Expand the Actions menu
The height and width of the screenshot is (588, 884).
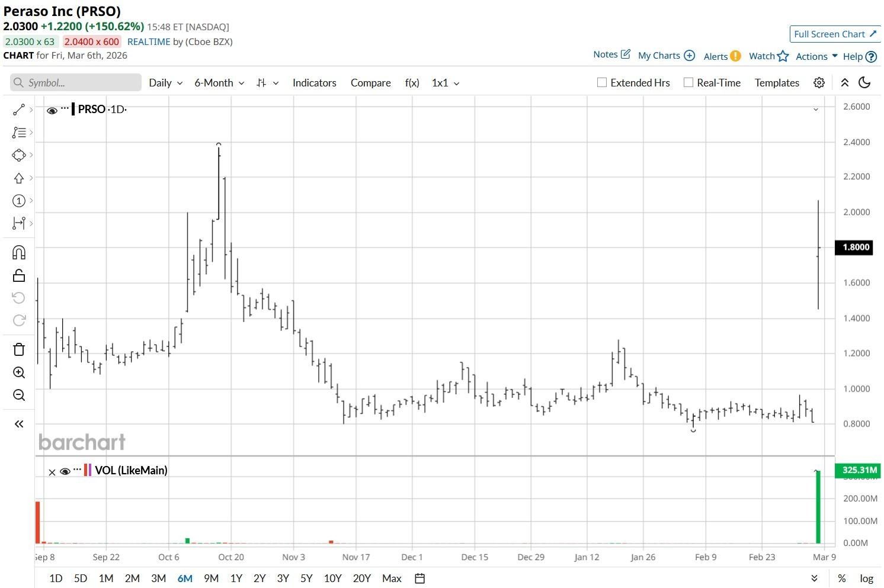pos(816,56)
